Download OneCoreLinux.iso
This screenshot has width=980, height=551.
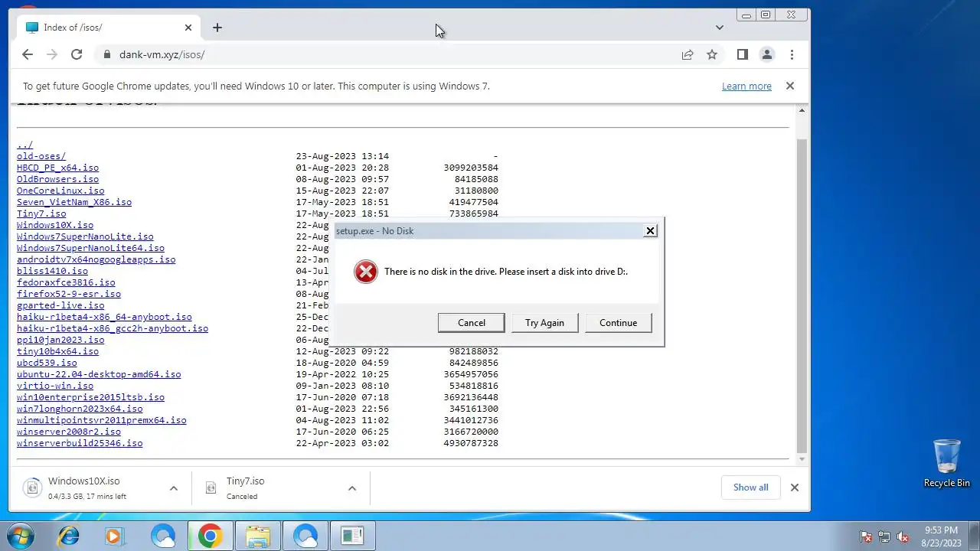[60, 191]
